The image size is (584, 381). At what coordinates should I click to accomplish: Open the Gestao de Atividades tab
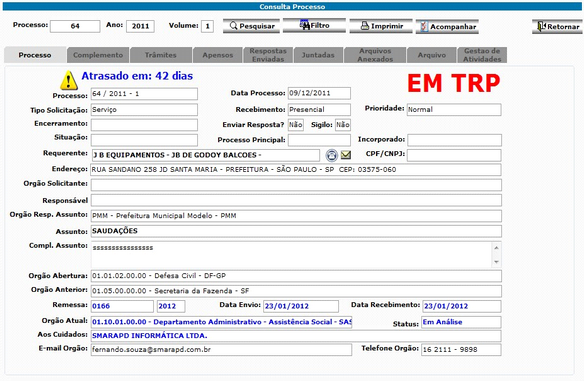point(482,55)
